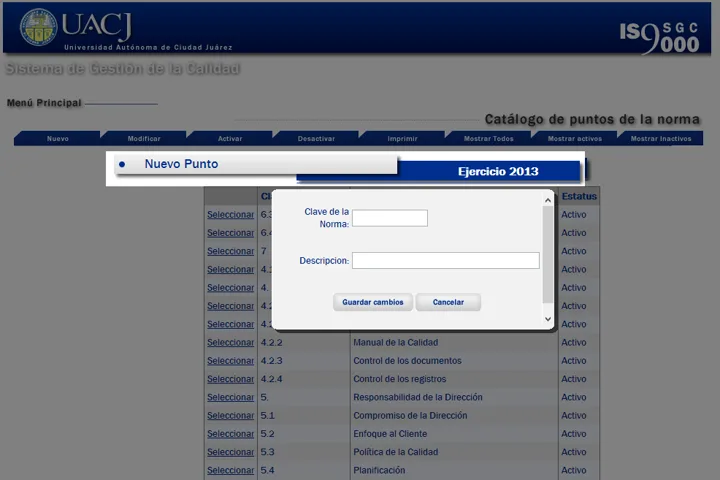Click the dialog scrollbar up arrow
The width and height of the screenshot is (720, 480).
tap(548, 200)
